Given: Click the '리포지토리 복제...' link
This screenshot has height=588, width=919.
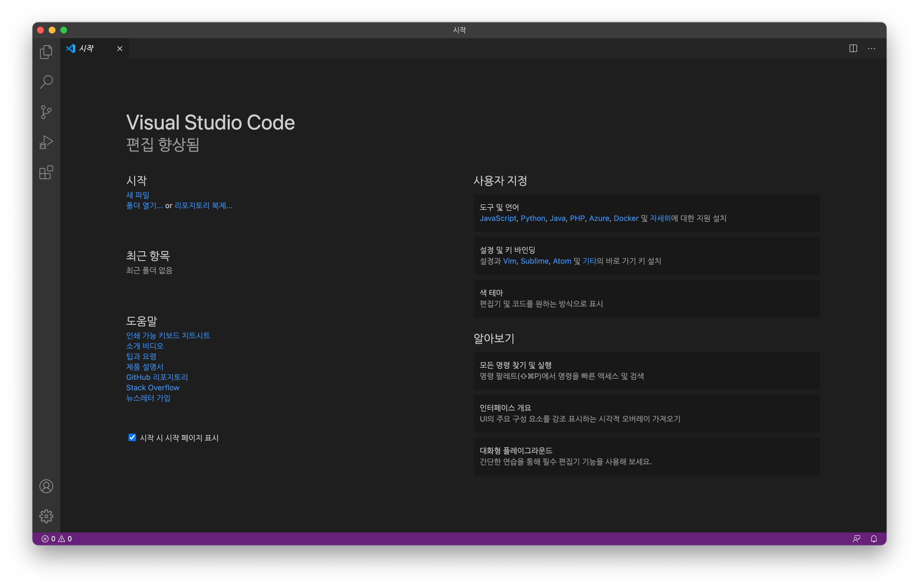Looking at the screenshot, I should click(203, 206).
